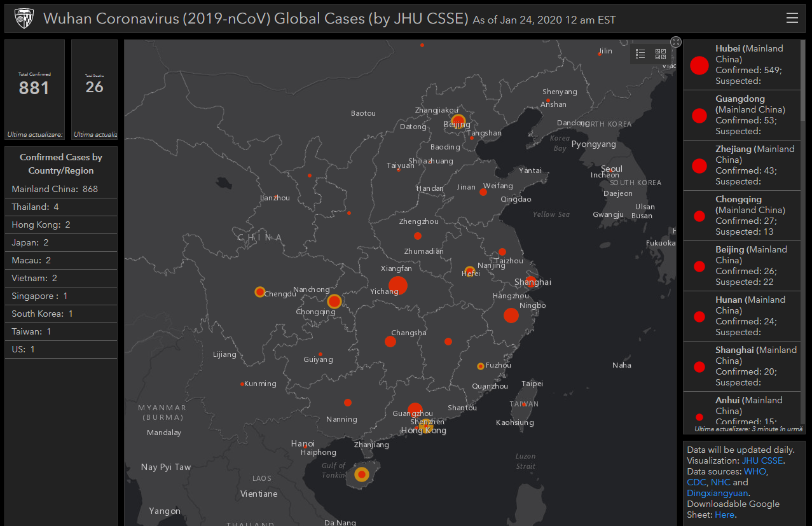Click the 'Confirmed Cases by Country/Region' heading
812x526 pixels.
[61, 163]
